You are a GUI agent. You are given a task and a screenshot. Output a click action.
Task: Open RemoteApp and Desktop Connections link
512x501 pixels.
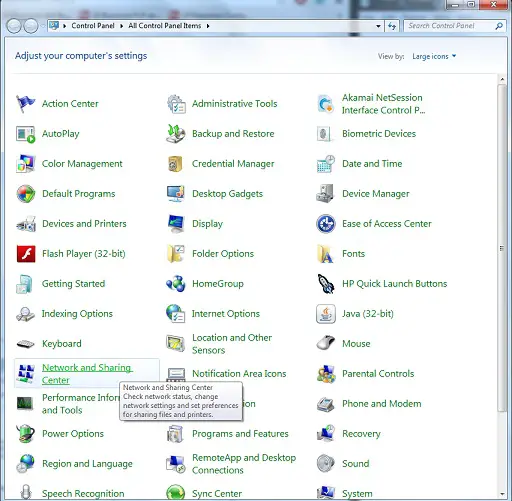click(244, 464)
